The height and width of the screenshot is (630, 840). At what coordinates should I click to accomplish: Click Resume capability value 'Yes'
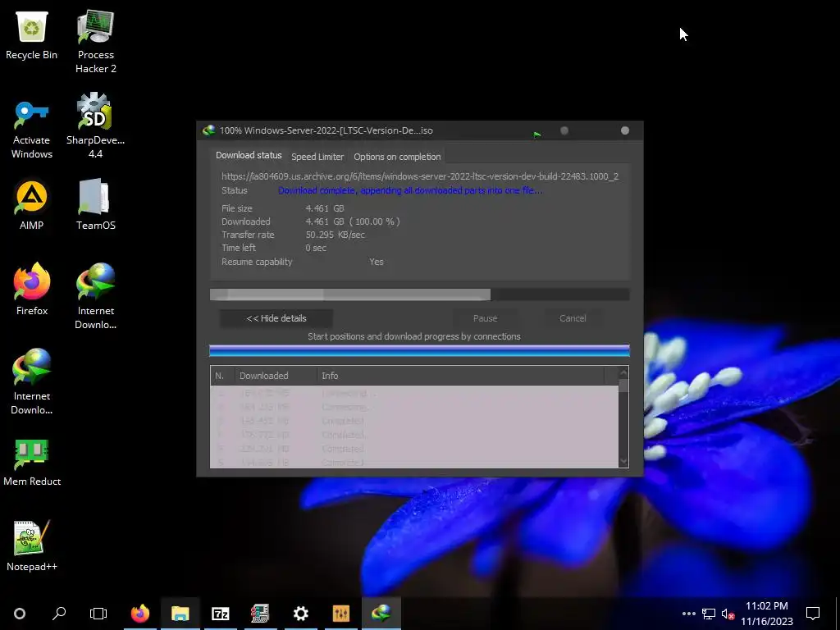[x=376, y=262]
